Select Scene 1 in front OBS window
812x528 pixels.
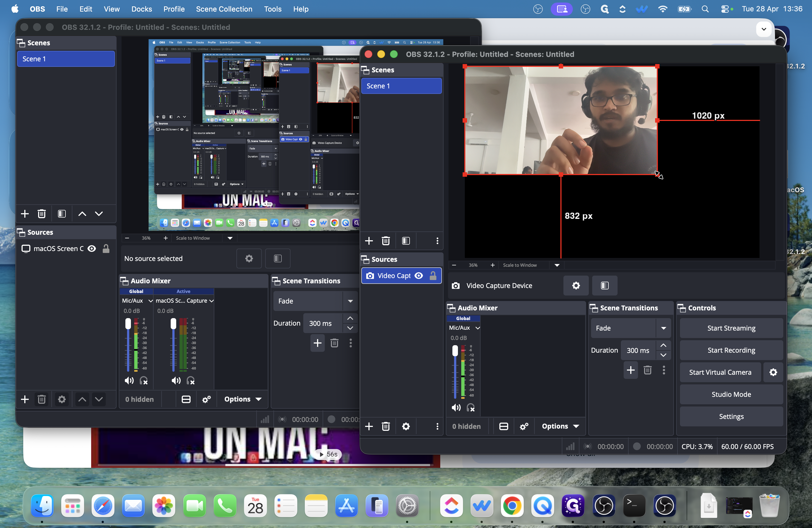(x=401, y=86)
